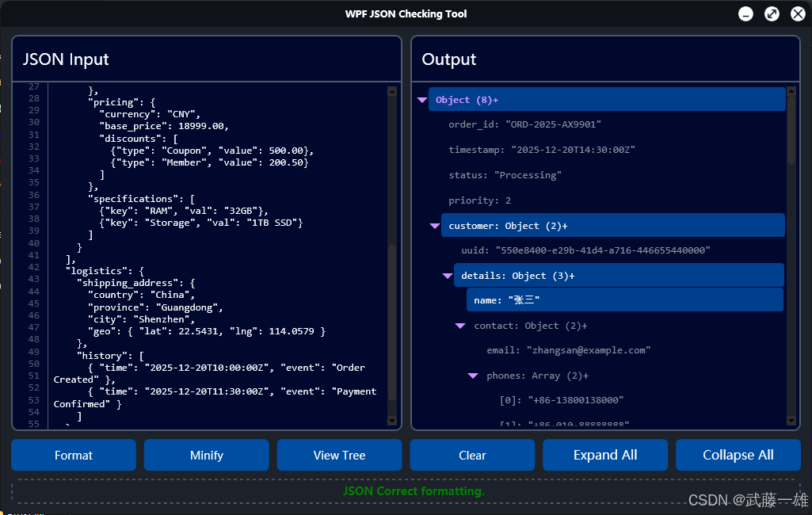Select the customer: Object (2)+ node
This screenshot has width=812, height=515.
tap(613, 225)
